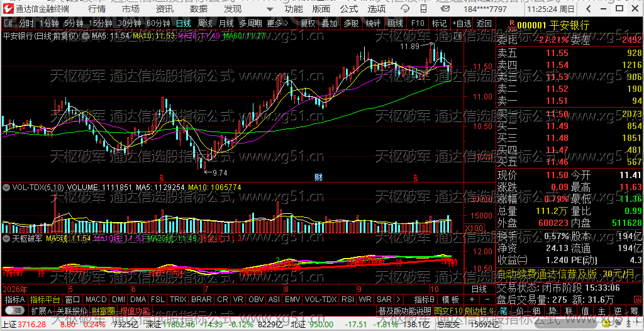The width and height of the screenshot is (644, 331).
Task: Click the 11.89 high price label
Action: [409, 47]
